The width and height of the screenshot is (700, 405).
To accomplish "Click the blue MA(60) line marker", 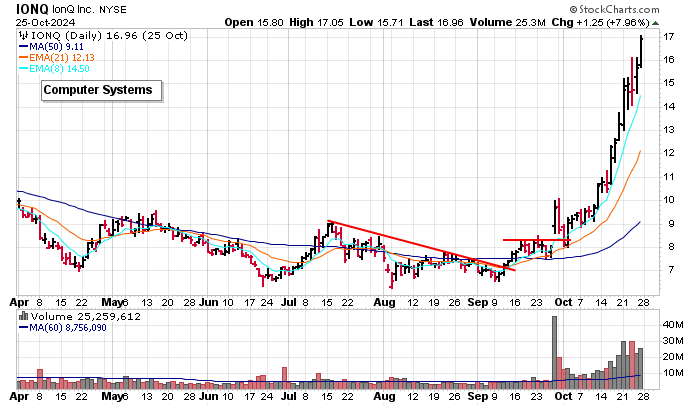I will pyautogui.click(x=24, y=328).
